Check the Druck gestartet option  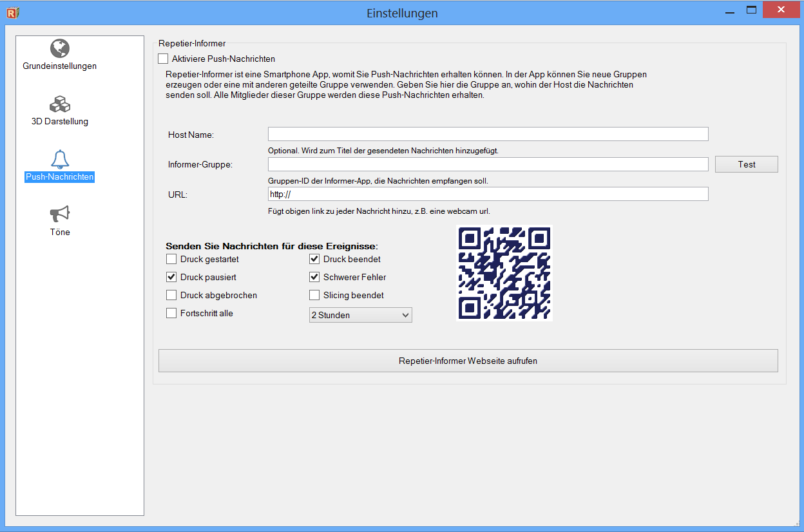(x=171, y=260)
